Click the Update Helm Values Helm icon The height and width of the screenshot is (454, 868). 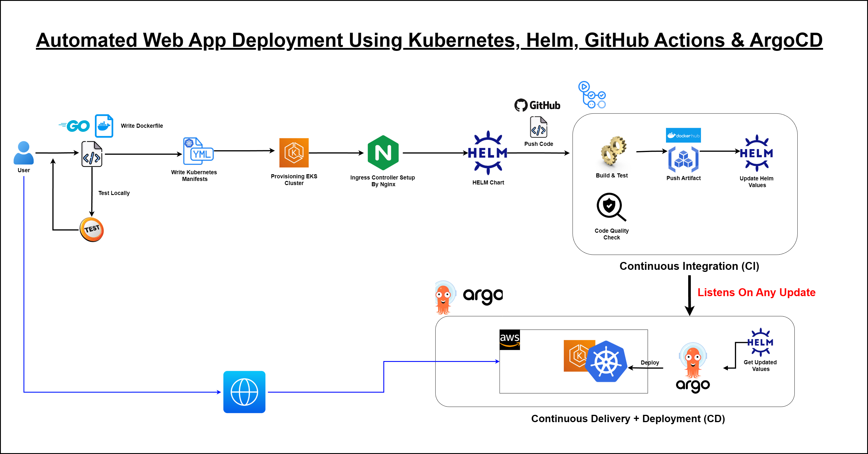(x=756, y=153)
